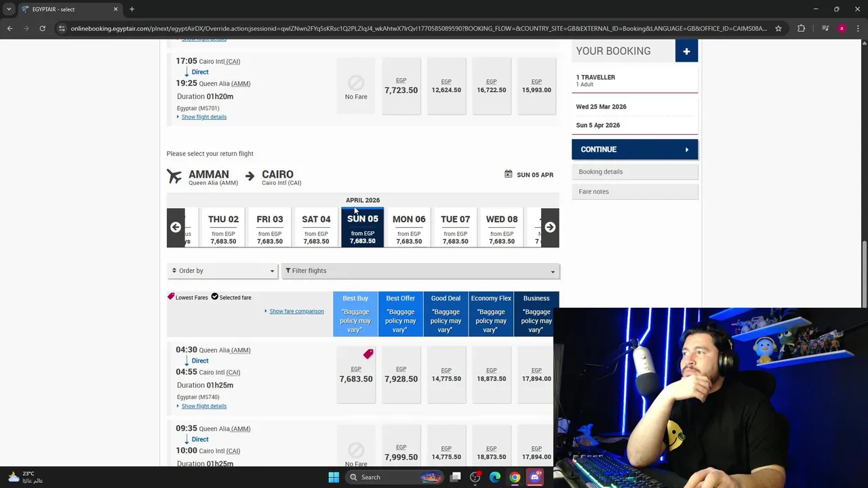This screenshot has width=868, height=488.
Task: Click the previous dates arrow in date carousel
Action: coord(176,228)
